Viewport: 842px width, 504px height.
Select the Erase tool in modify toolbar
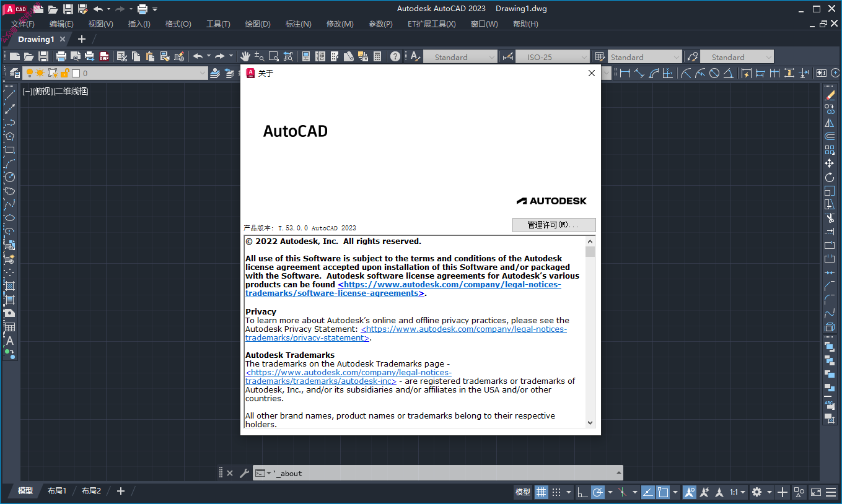[x=830, y=95]
